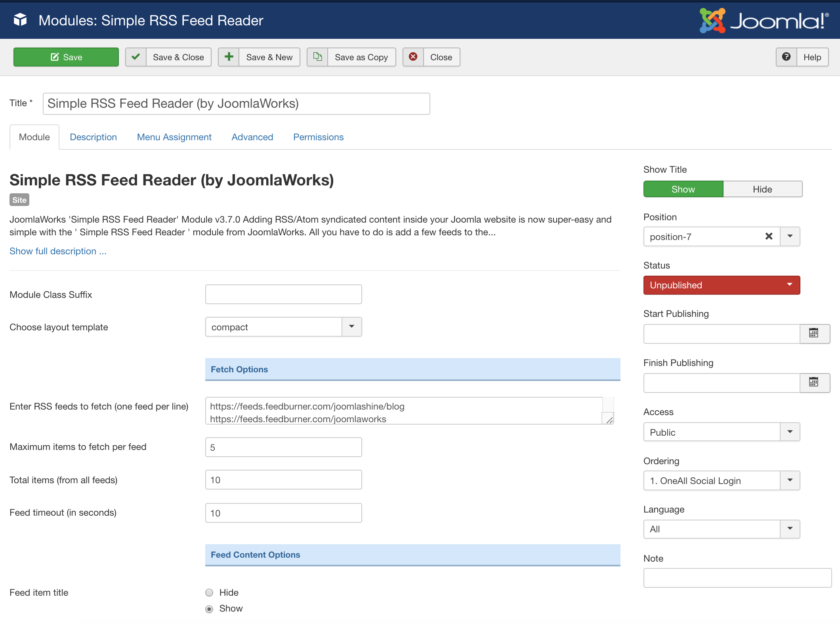Open the Language dropdown showing All
840x625 pixels.
[x=722, y=529]
